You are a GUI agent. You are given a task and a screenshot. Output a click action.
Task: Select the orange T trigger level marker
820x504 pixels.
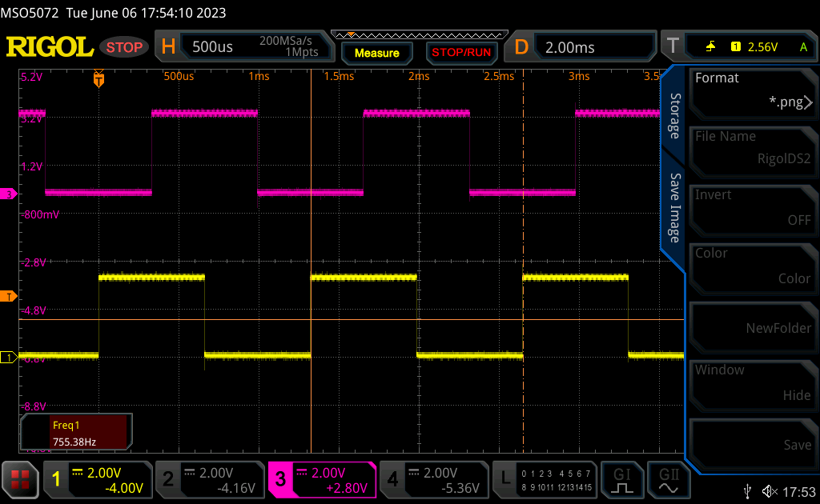tap(8, 297)
